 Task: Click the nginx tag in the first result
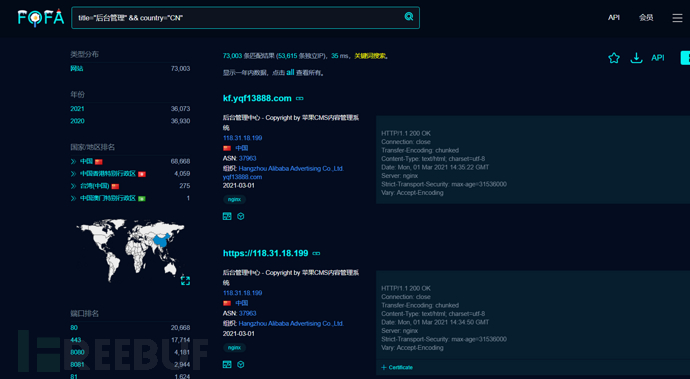[235, 199]
